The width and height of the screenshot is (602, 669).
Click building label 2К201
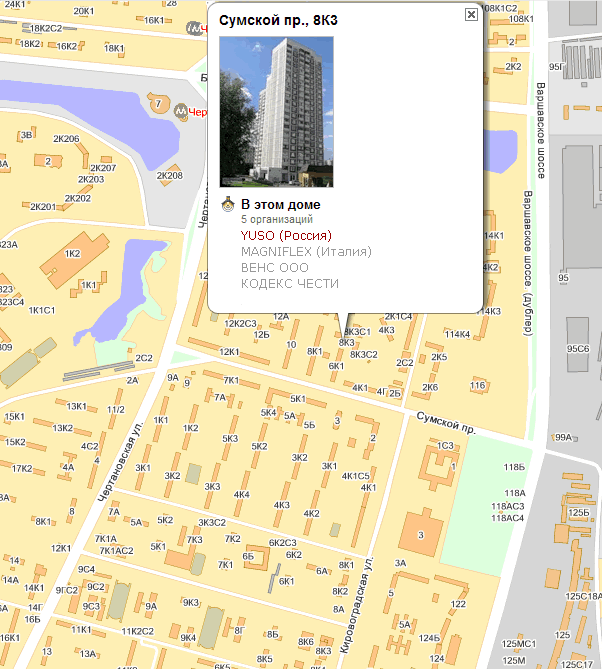43,207
